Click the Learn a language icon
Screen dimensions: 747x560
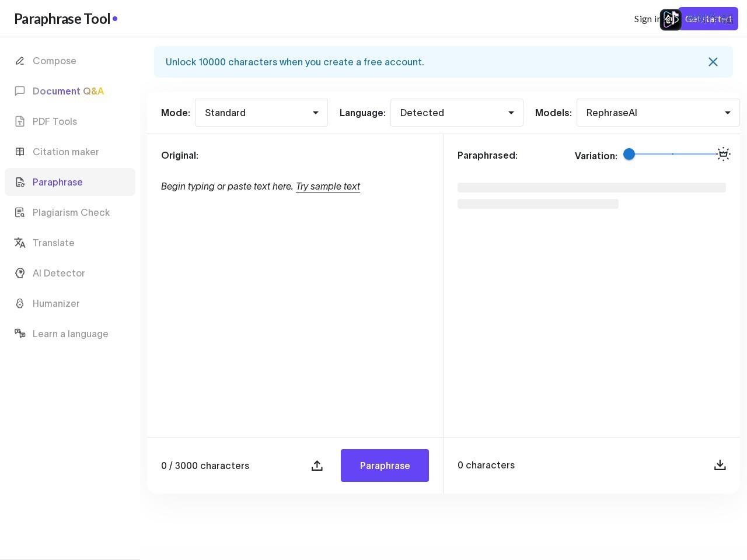click(x=20, y=334)
